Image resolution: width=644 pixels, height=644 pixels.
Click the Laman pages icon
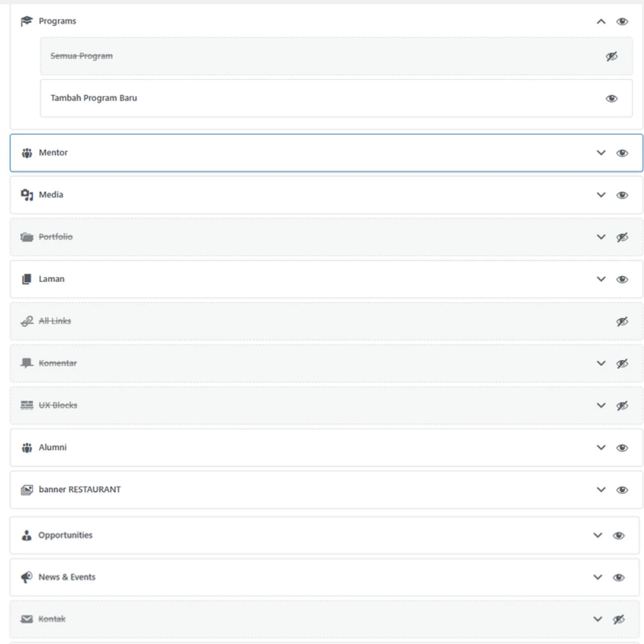point(26,279)
